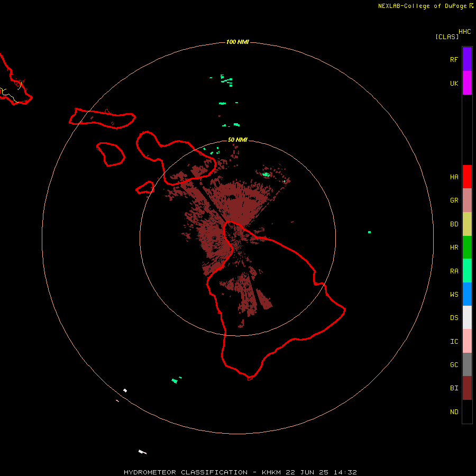Click the RA bright green legend swatch
The height and width of the screenshot is (476, 476).
467,271
